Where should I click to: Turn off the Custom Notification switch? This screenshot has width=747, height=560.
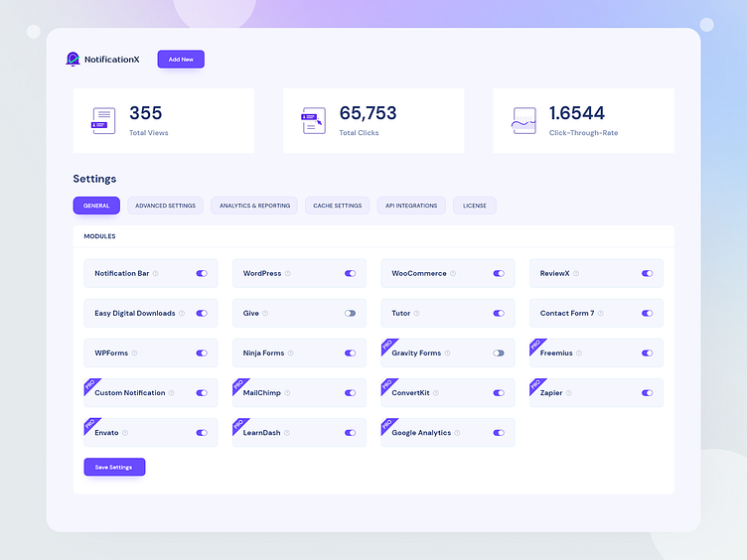[202, 393]
